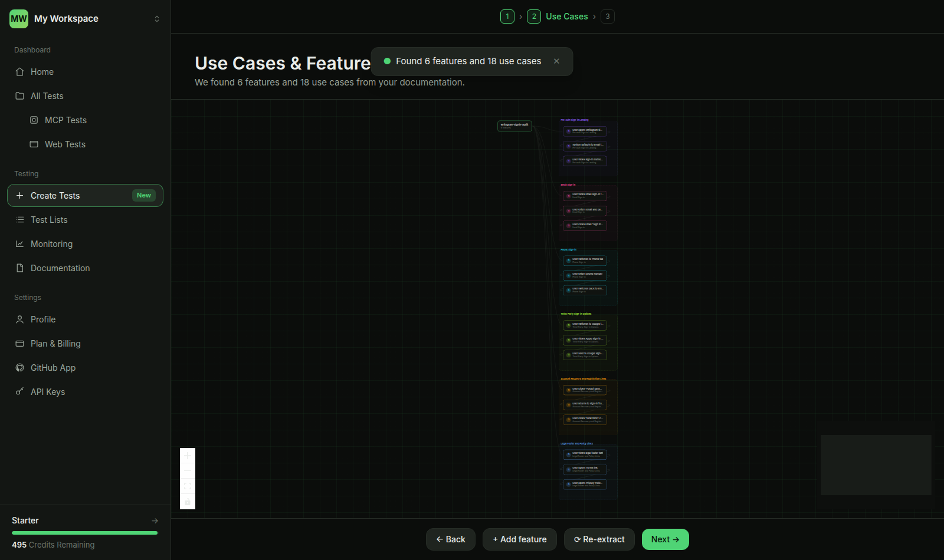Image resolution: width=944 pixels, height=560 pixels.
Task: Select 'User opens Writogram' use case node
Action: [585, 131]
